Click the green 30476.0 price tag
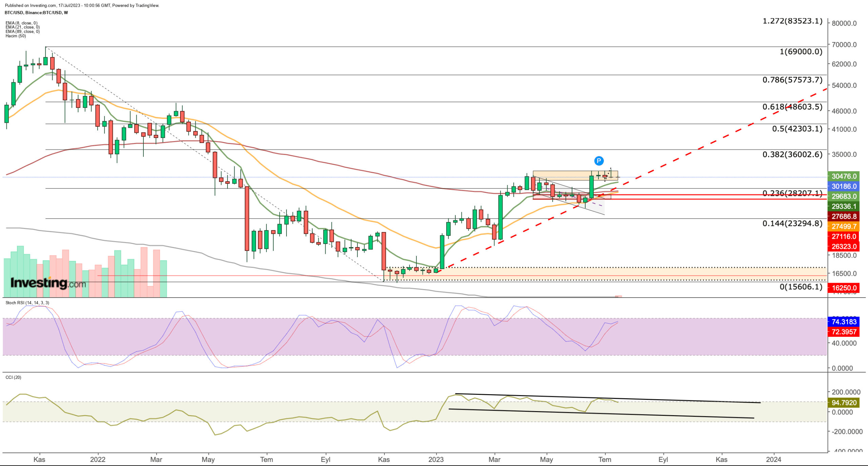The image size is (868, 466). pos(844,176)
